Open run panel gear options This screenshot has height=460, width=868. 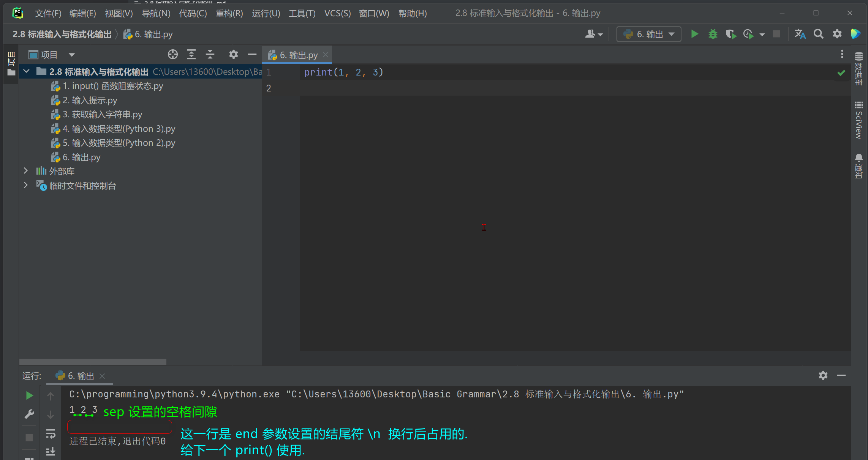pyautogui.click(x=823, y=375)
